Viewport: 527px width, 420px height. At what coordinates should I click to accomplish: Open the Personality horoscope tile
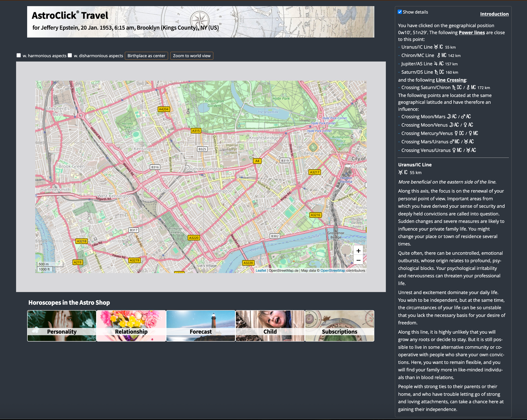[62, 326]
